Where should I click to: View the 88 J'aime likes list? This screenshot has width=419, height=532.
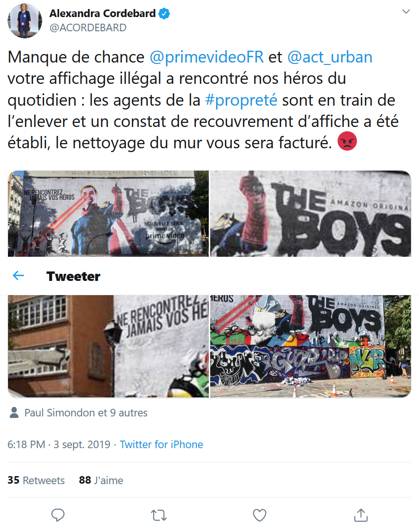tap(101, 480)
